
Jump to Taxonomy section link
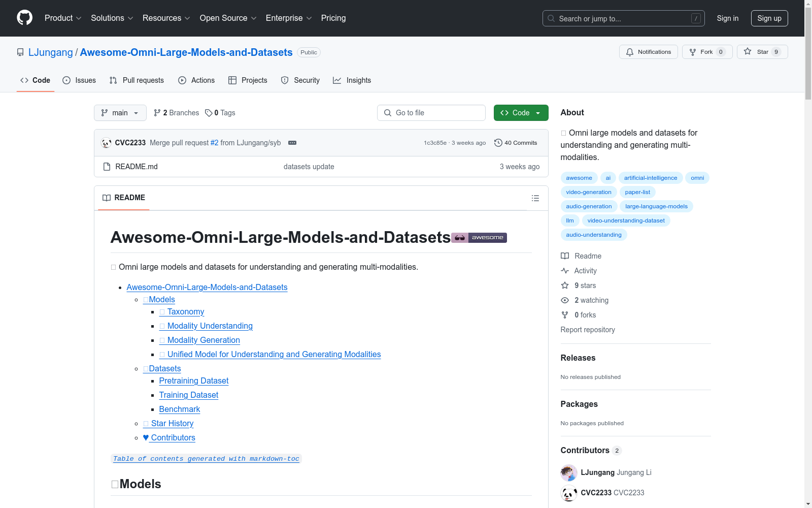[x=182, y=312]
